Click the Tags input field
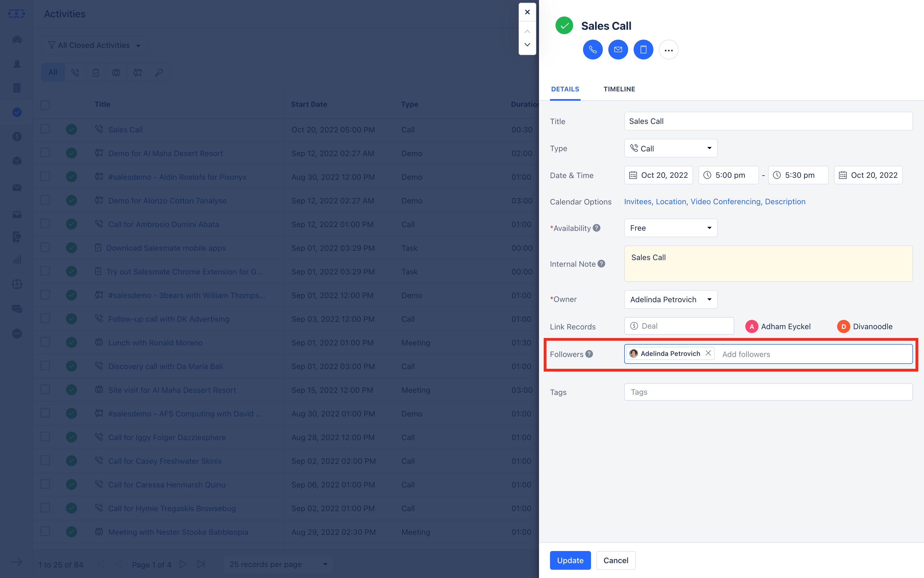Viewport: 924px width, 578px height. coord(768,392)
